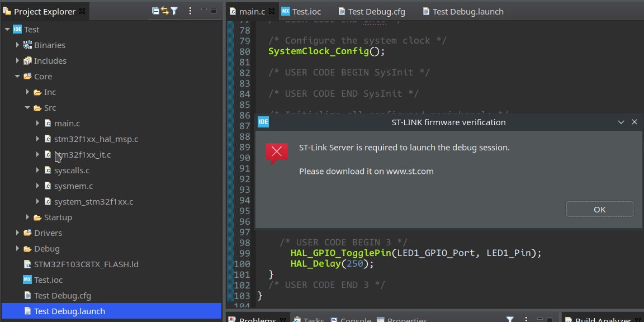Close the Project Explorer tab

pos(82,12)
